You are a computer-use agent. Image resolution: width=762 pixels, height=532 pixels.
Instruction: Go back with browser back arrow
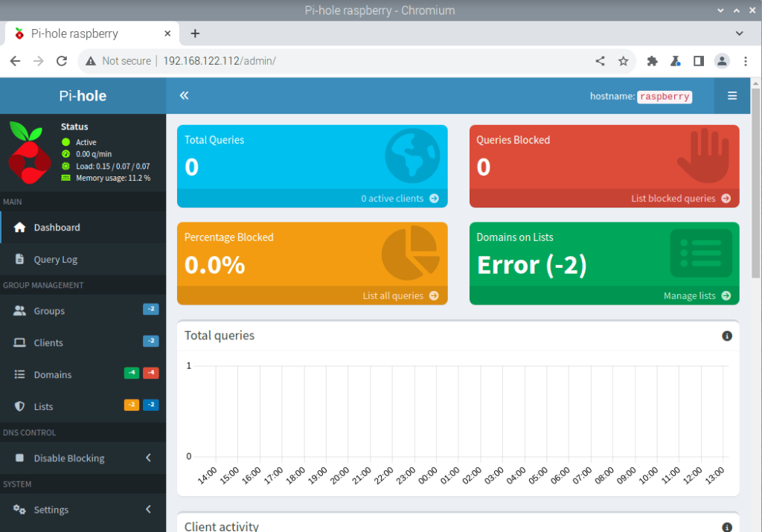coord(15,61)
